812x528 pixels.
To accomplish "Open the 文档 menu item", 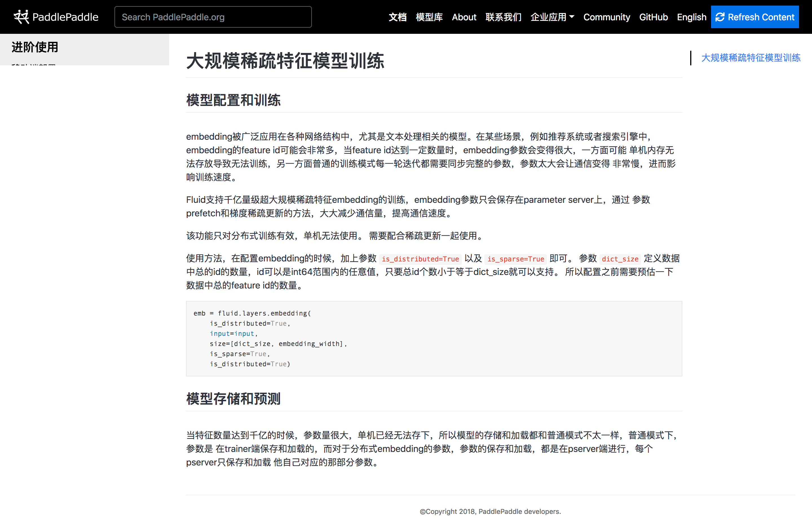I will (x=398, y=17).
